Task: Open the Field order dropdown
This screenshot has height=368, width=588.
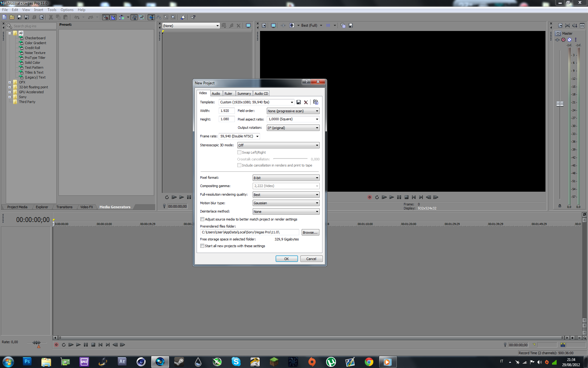Action: 293,111
